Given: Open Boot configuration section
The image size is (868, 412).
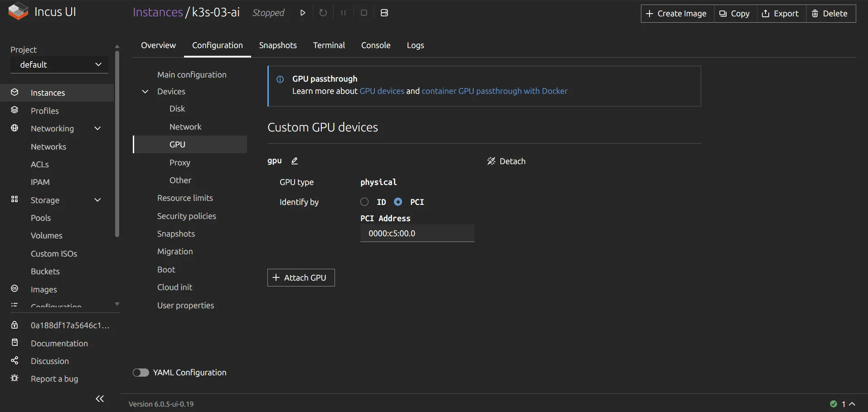Looking at the screenshot, I should click(x=166, y=270).
